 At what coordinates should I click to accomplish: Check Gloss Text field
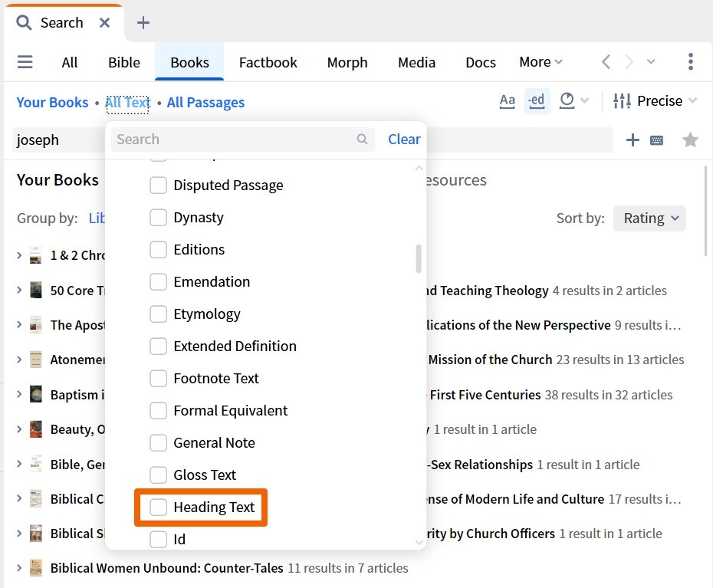[158, 475]
